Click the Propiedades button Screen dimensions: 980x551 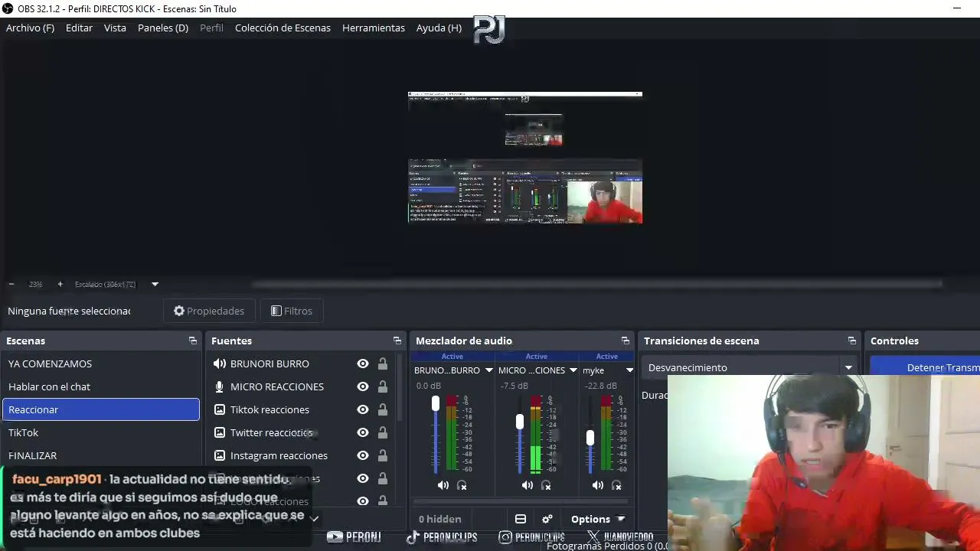[x=209, y=311]
